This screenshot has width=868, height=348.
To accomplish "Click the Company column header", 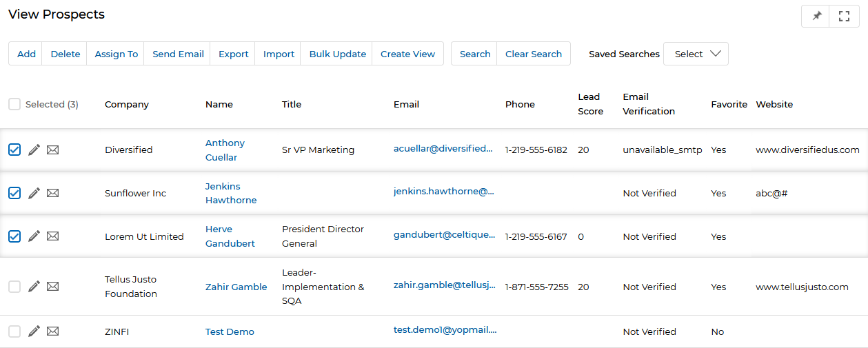I will point(127,104).
